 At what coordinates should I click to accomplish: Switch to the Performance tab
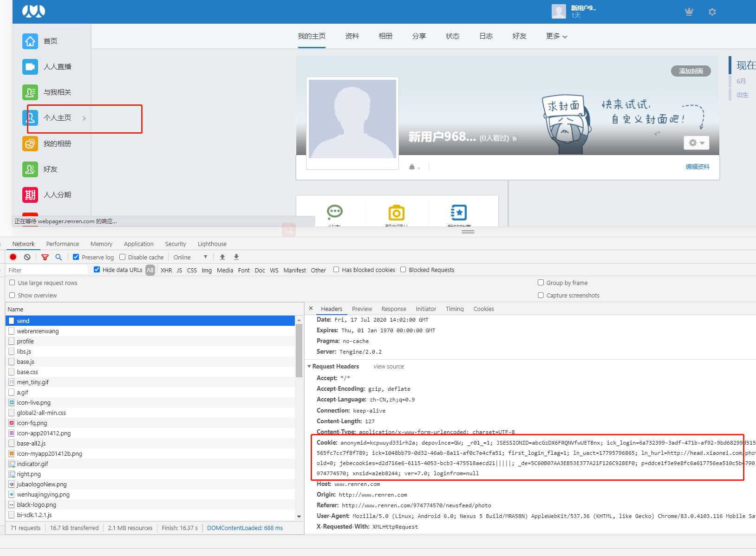tap(63, 244)
